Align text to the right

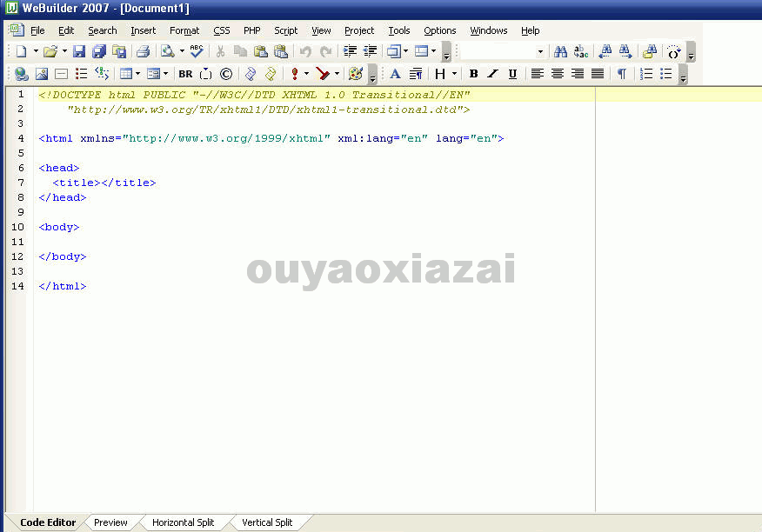pyautogui.click(x=578, y=74)
